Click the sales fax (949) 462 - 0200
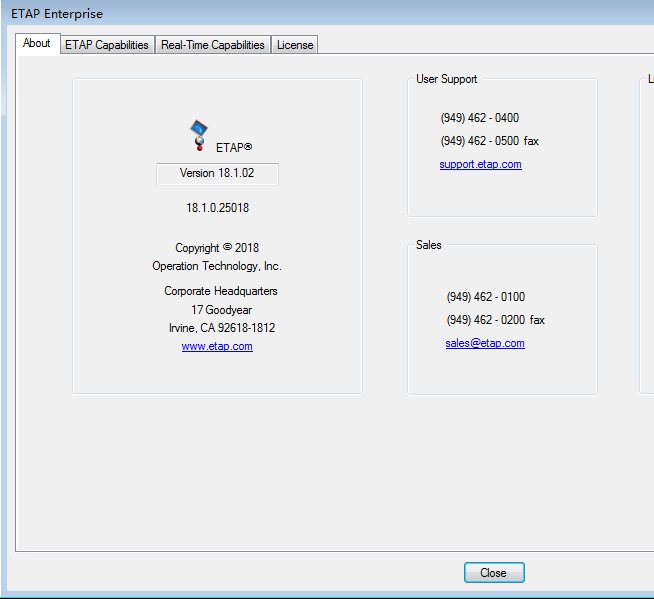 (x=496, y=320)
